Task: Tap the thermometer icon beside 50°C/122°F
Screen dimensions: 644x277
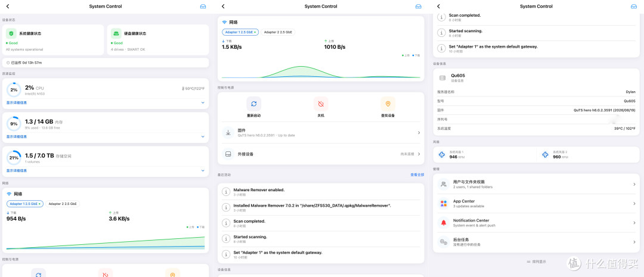Action: [182, 88]
